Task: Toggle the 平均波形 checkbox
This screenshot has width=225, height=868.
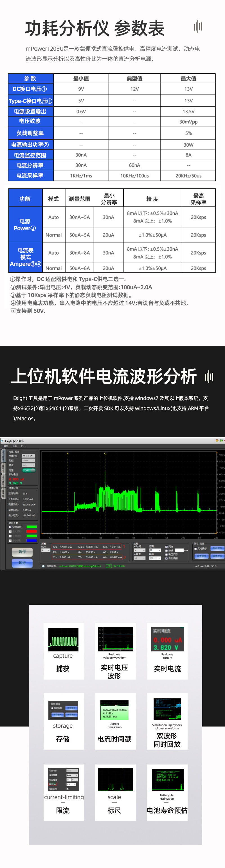Action: [x=10, y=536]
